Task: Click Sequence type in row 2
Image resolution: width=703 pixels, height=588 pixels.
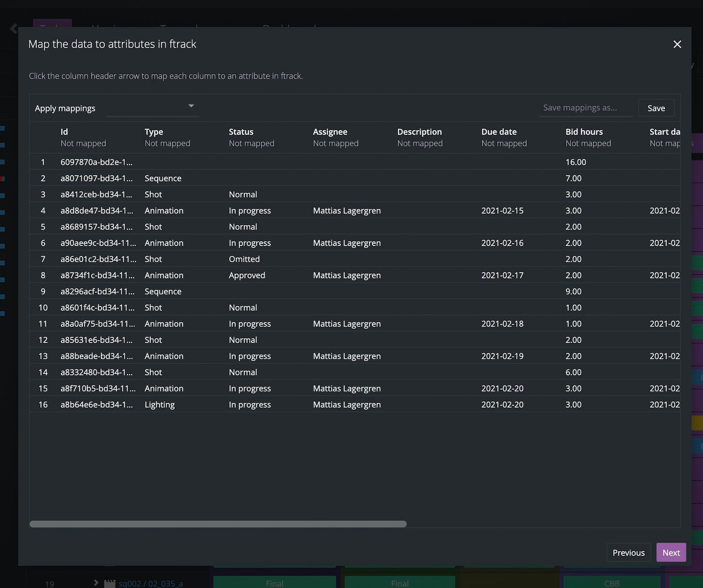Action: (x=163, y=178)
